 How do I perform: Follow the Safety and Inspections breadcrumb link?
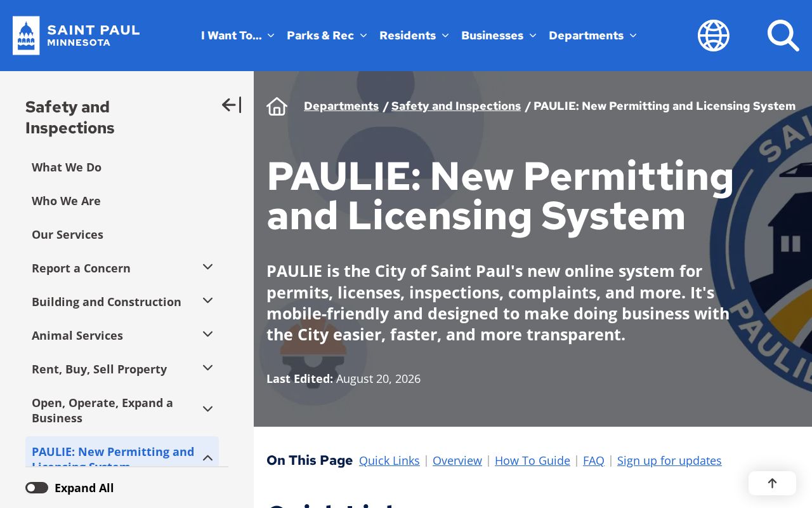point(456,106)
